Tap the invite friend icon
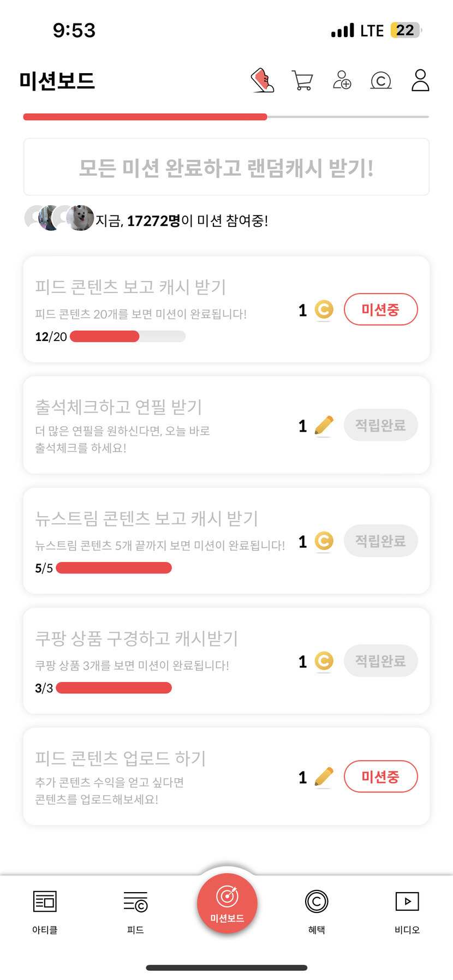The width and height of the screenshot is (453, 980). [342, 80]
